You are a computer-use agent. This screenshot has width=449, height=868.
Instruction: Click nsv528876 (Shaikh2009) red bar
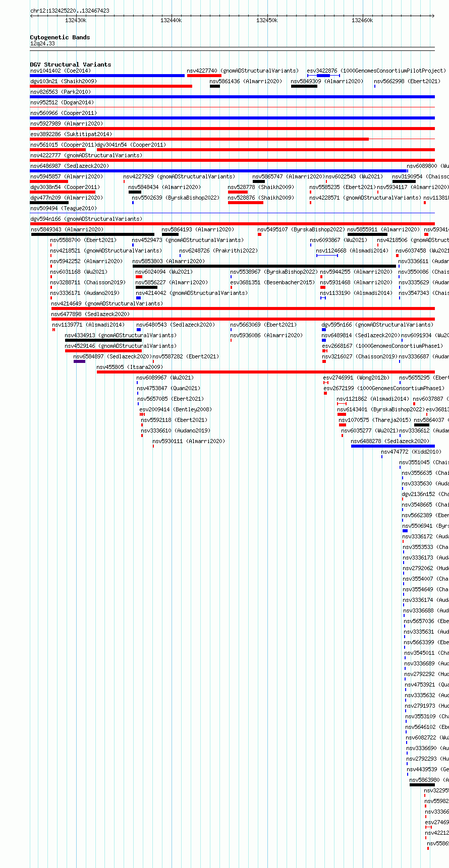[246, 203]
